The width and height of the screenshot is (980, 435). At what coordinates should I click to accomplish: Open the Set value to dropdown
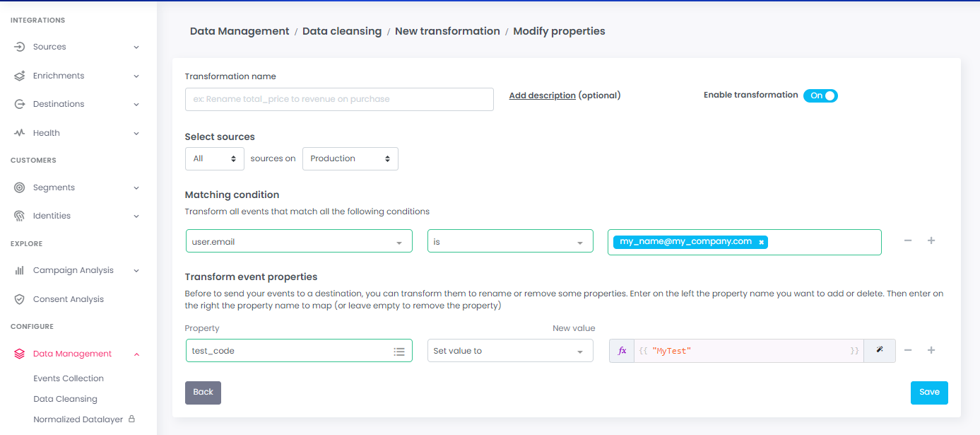(509, 351)
